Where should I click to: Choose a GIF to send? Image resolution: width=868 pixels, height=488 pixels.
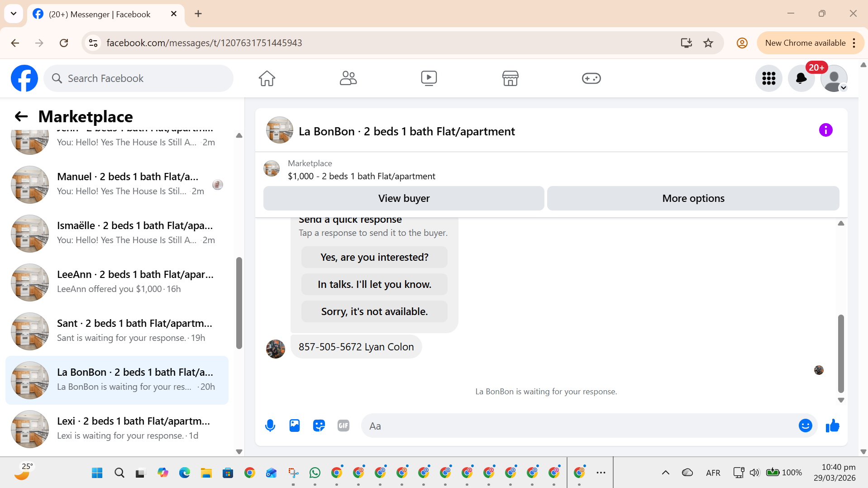(343, 426)
